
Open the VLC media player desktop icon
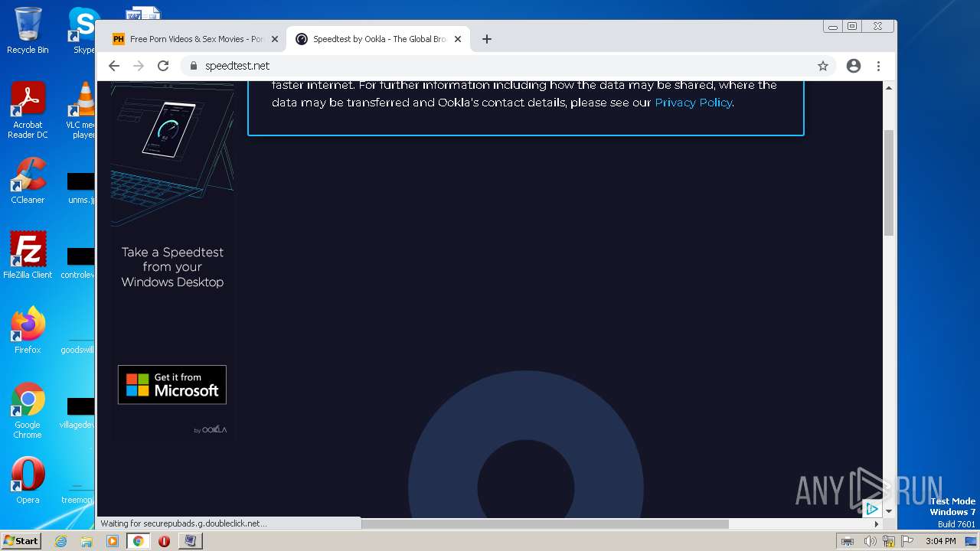pyautogui.click(x=80, y=110)
